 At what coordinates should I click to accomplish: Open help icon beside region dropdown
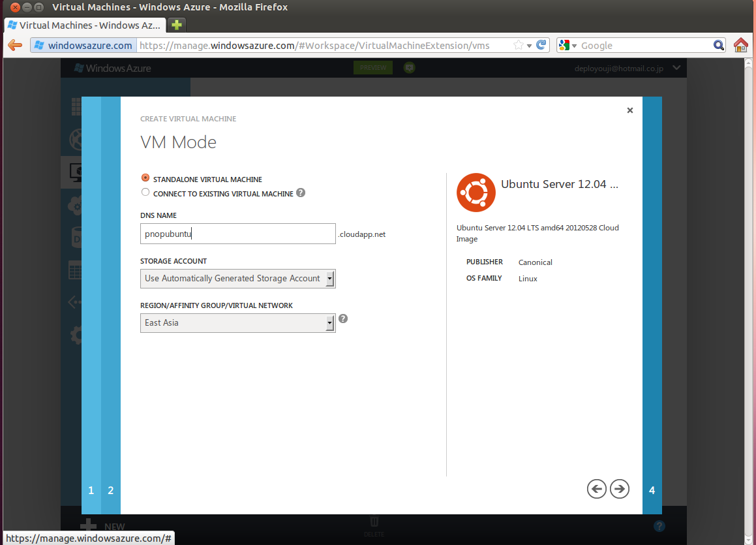343,319
